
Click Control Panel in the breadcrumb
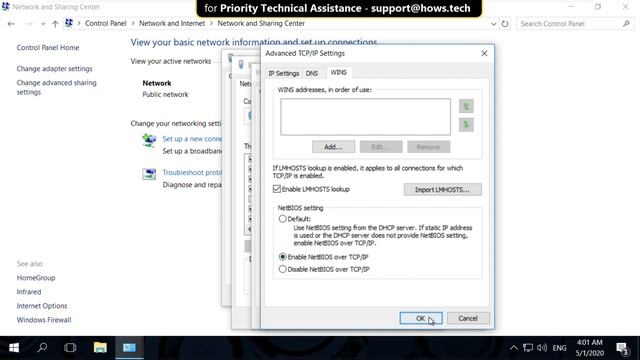point(106,23)
